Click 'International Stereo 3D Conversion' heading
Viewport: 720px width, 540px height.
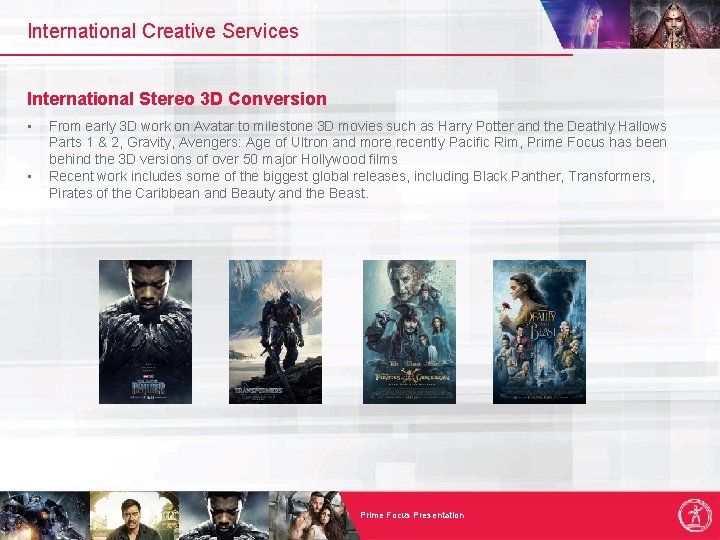click(x=177, y=99)
